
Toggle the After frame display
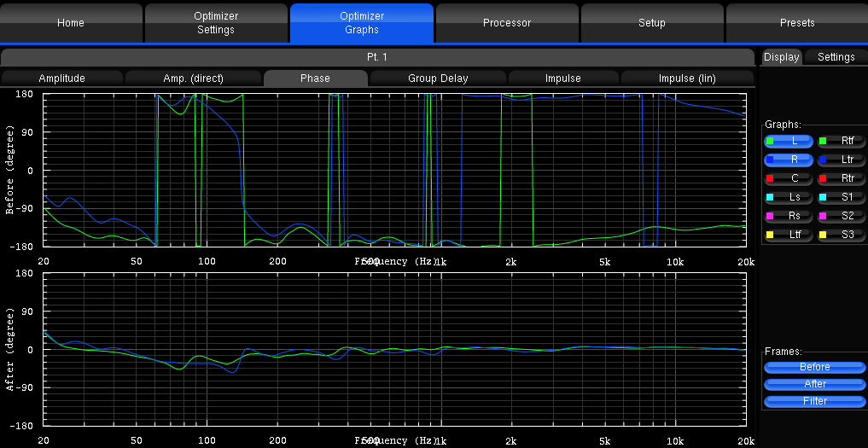[814, 384]
